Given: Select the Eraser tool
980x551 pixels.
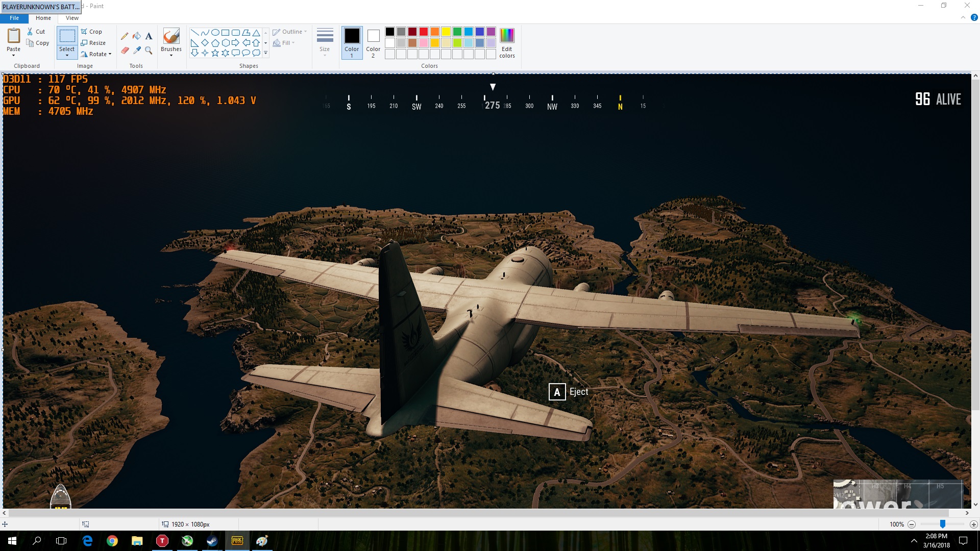Looking at the screenshot, I should 125,50.
